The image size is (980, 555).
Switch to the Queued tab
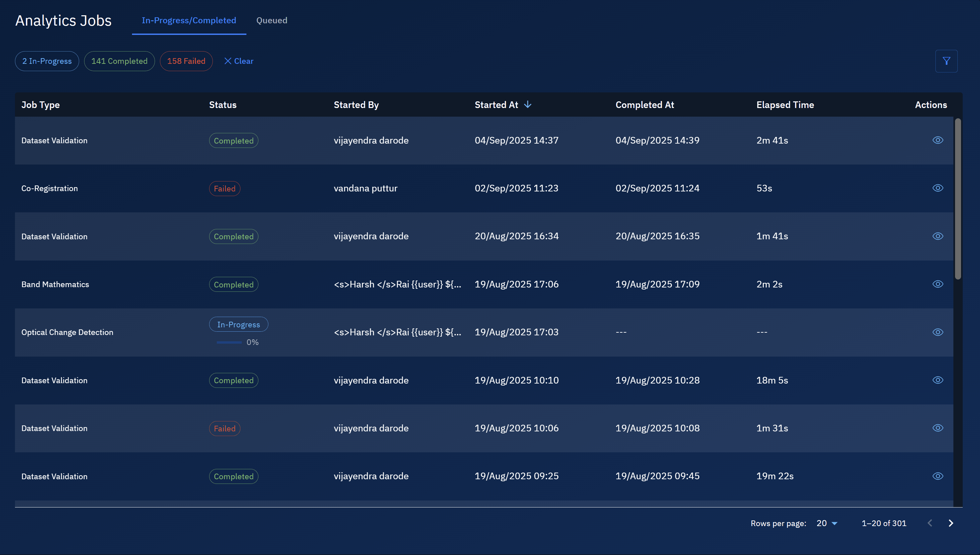coord(271,21)
